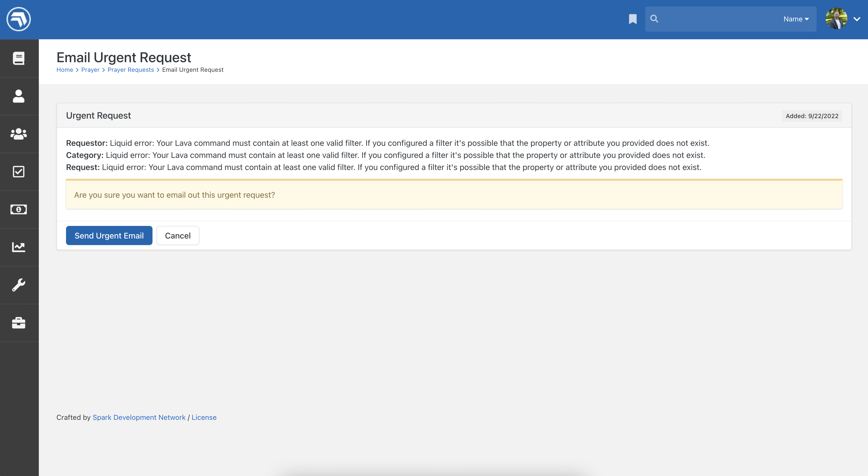Open the Finance money sidebar icon
This screenshot has height=476, width=868.
19,209
